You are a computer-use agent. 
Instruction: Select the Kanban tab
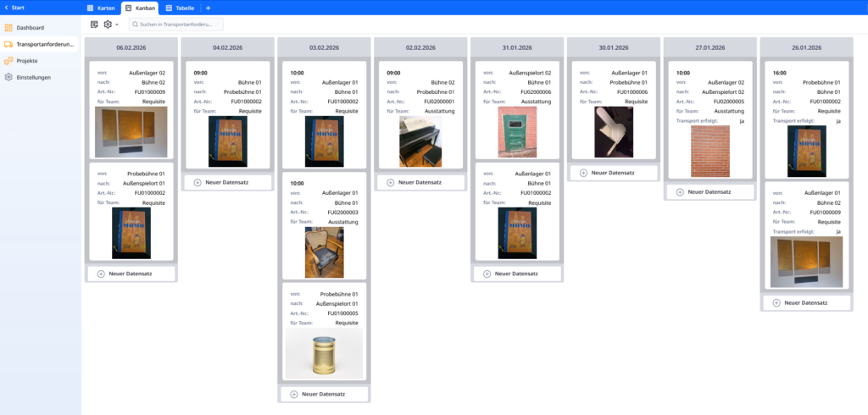(140, 8)
